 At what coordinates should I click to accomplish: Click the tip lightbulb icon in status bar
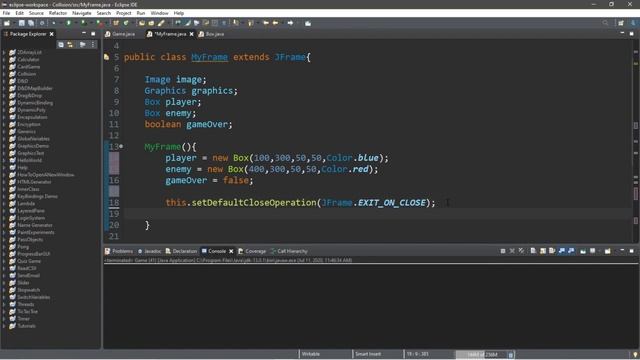(x=635, y=354)
